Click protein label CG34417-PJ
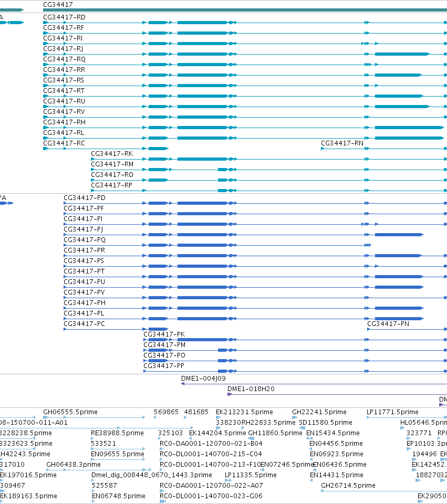The image size is (447, 504). tap(84, 229)
